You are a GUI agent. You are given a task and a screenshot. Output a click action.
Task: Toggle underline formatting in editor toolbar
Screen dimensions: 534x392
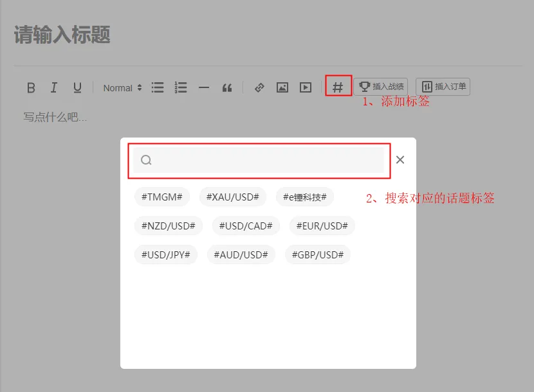coord(77,88)
